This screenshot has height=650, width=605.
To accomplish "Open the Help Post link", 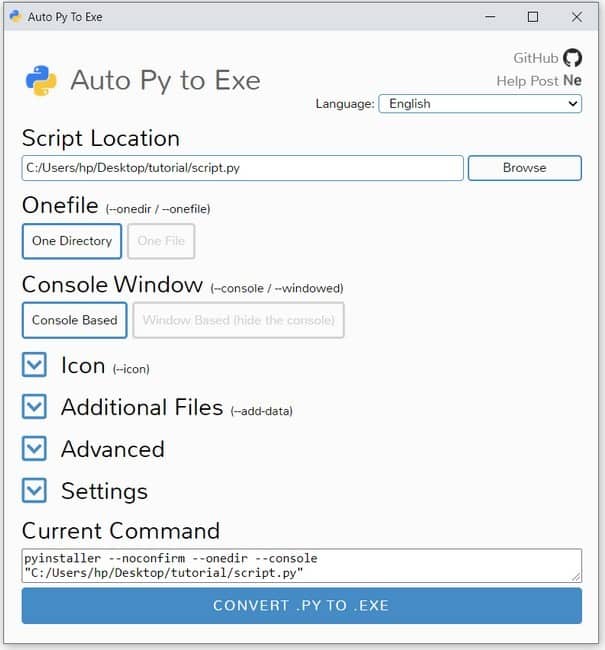I will tap(527, 81).
